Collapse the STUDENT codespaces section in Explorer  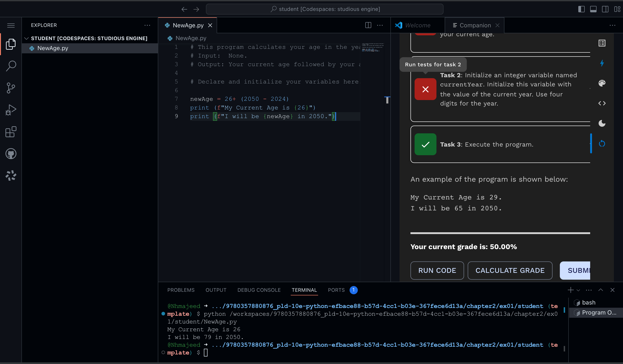point(26,38)
